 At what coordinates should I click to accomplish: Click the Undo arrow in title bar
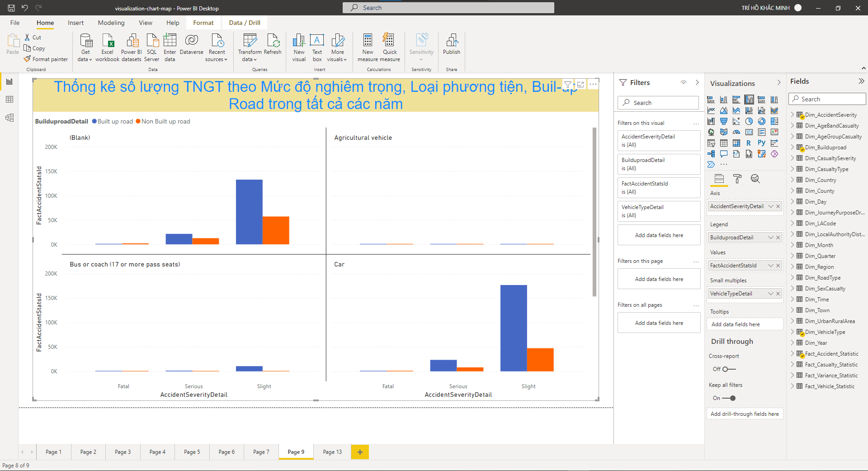coord(25,8)
